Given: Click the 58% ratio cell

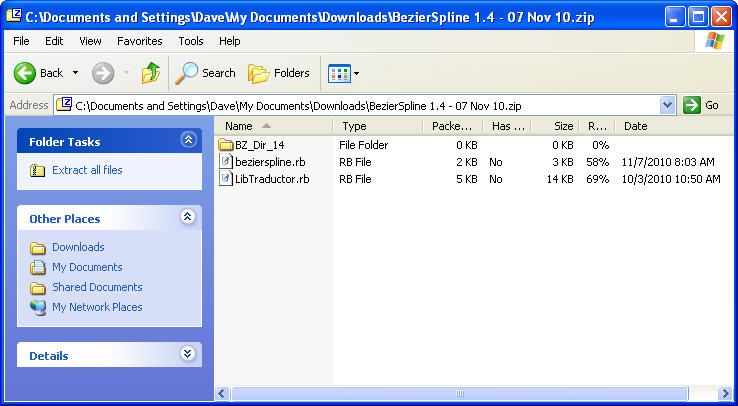Looking at the screenshot, I should coord(598,162).
